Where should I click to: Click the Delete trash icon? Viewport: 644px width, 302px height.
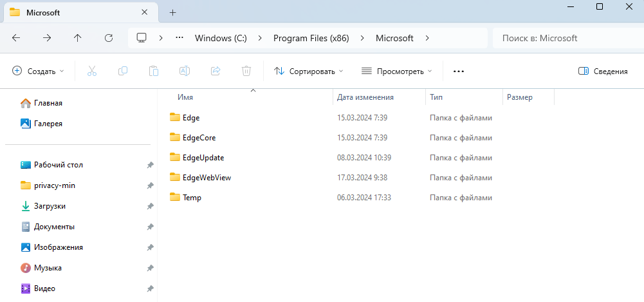coord(246,71)
